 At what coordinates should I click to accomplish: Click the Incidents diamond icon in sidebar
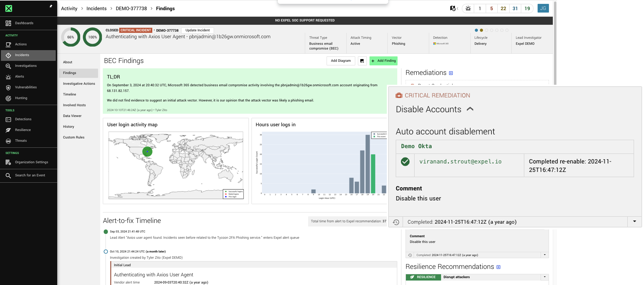[8, 55]
